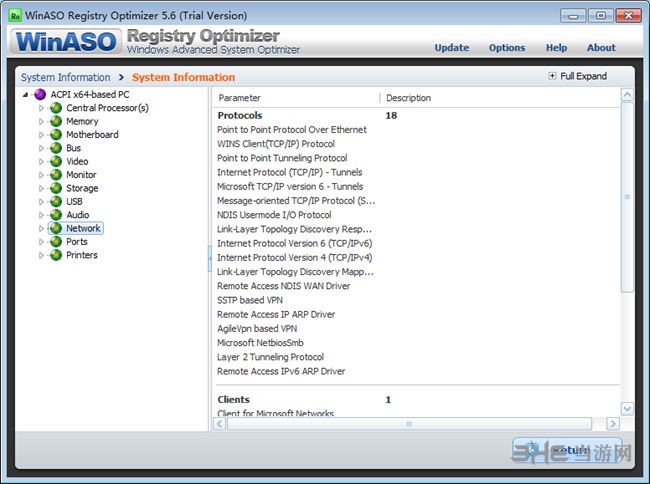Open the Help menu
Image resolution: width=650 pixels, height=484 pixels.
pos(556,48)
